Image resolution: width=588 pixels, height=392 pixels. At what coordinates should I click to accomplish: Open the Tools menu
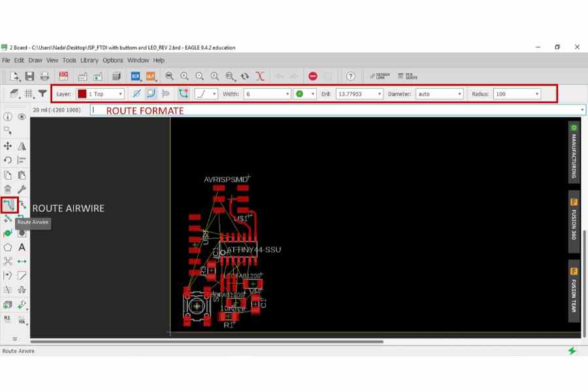[69, 60]
